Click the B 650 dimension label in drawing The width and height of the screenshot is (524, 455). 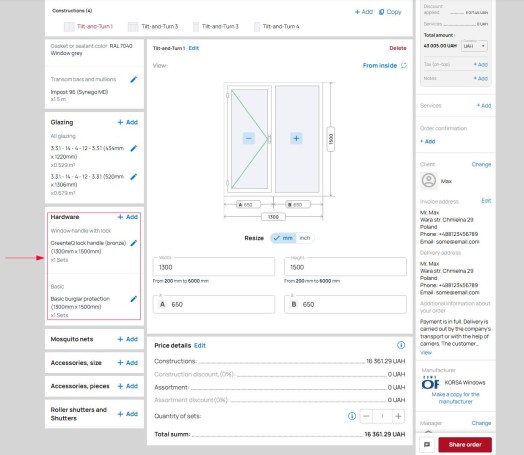pyautogui.click(x=298, y=204)
